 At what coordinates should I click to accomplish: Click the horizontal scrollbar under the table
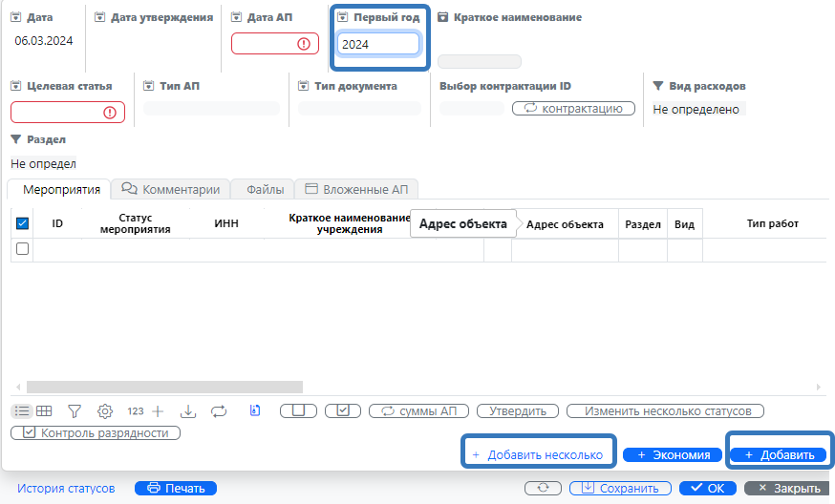click(164, 388)
